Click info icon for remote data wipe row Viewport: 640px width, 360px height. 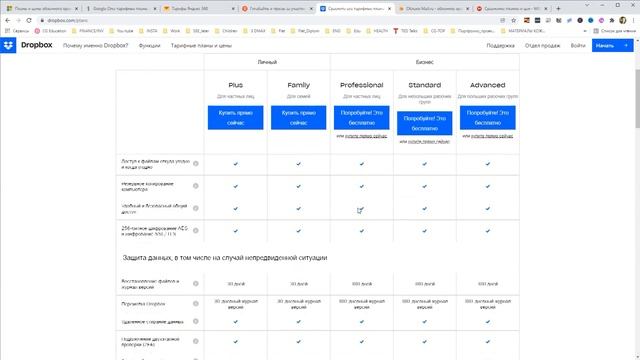point(196,322)
